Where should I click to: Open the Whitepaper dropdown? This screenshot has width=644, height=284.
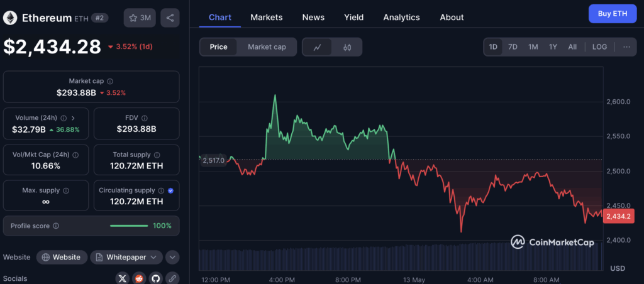(x=126, y=258)
